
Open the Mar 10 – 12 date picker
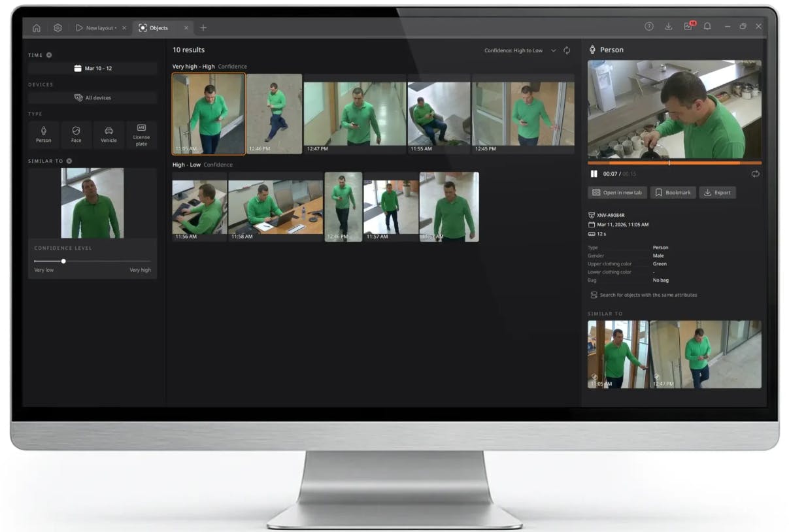point(92,68)
